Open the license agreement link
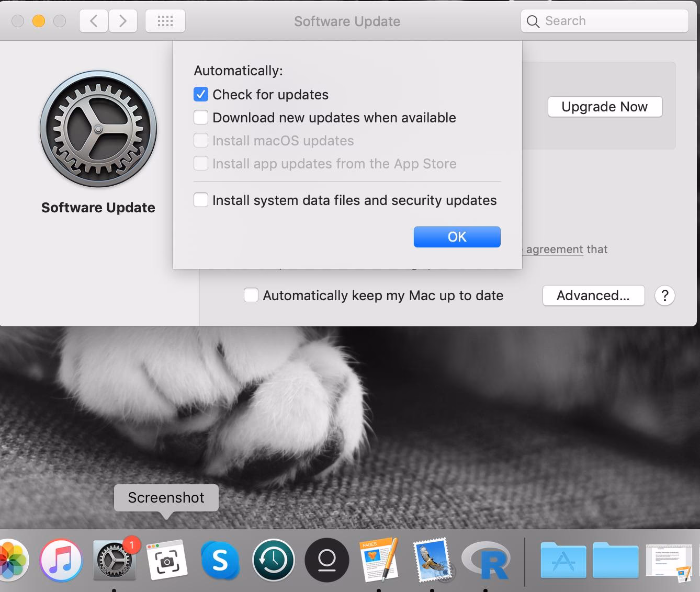700x592 pixels. (x=552, y=249)
